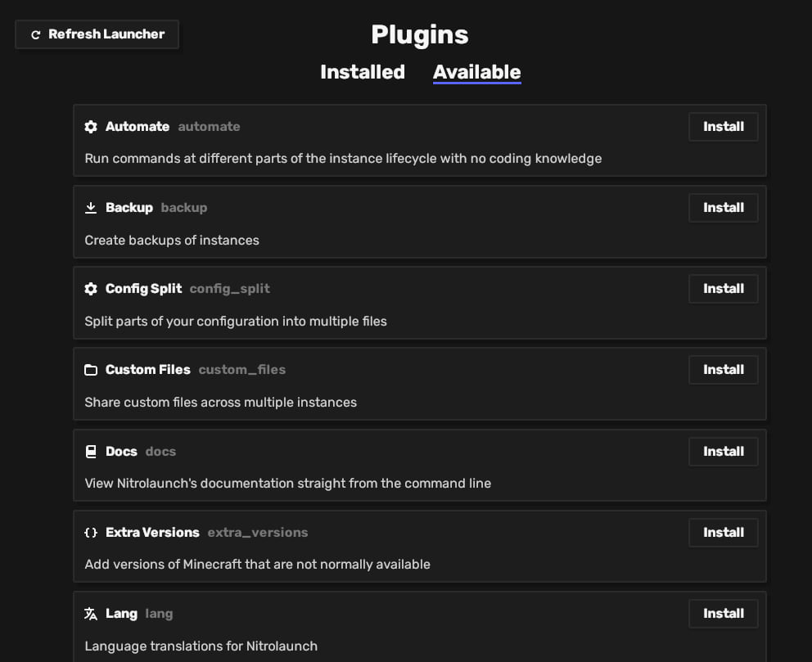Click the gear icon beside Automate

[91, 127]
